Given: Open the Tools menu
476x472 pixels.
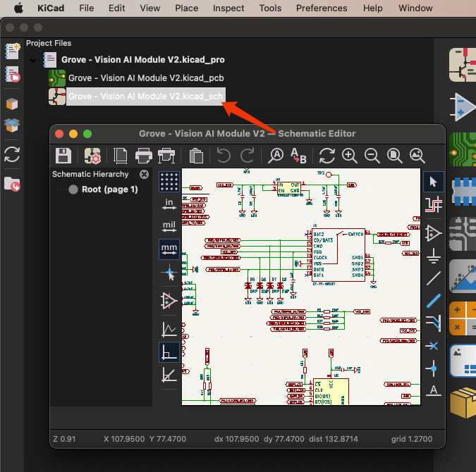Looking at the screenshot, I should 270,8.
